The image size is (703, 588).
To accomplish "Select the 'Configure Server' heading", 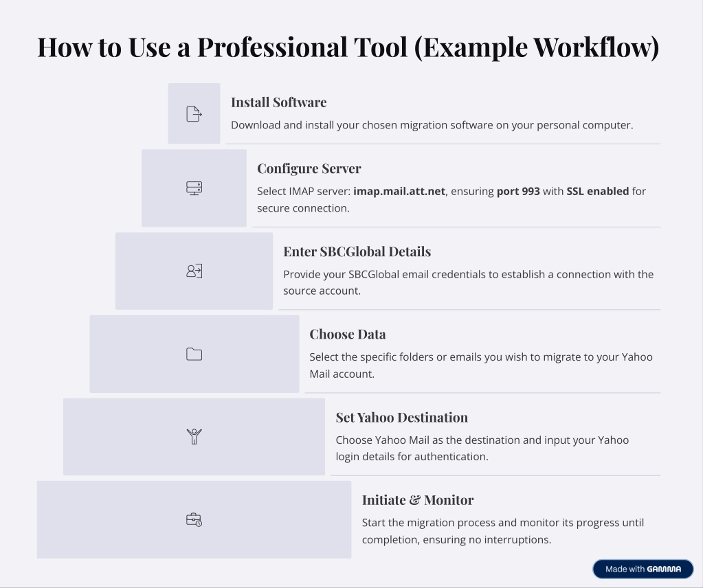I will [x=309, y=169].
